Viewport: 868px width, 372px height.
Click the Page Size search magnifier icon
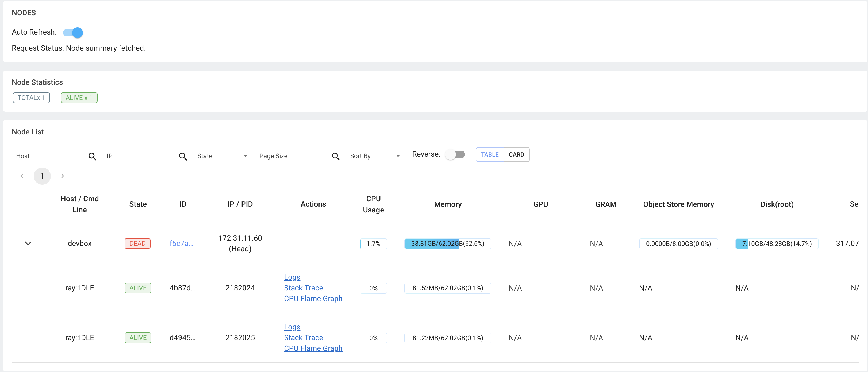[x=336, y=157]
